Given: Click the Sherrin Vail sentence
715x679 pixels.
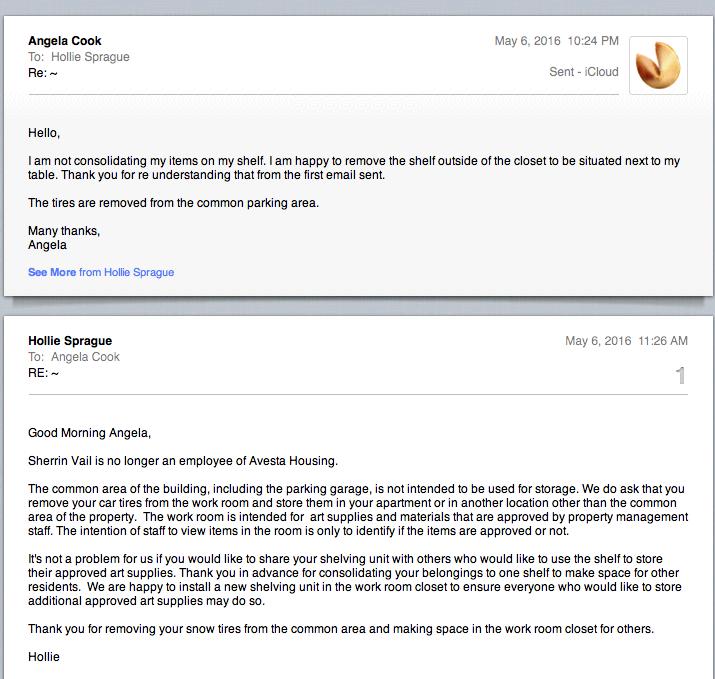Looking at the screenshot, I should [x=183, y=461].
